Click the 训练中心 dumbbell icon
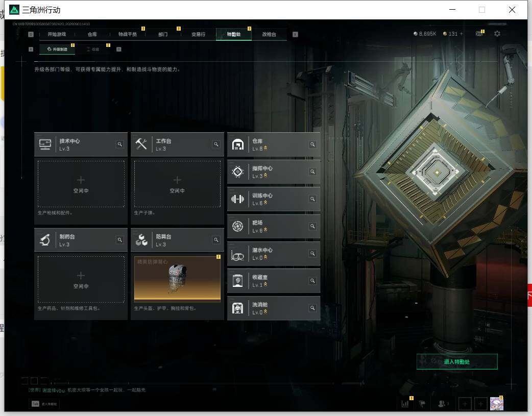The width and height of the screenshot is (532, 416). tap(237, 199)
